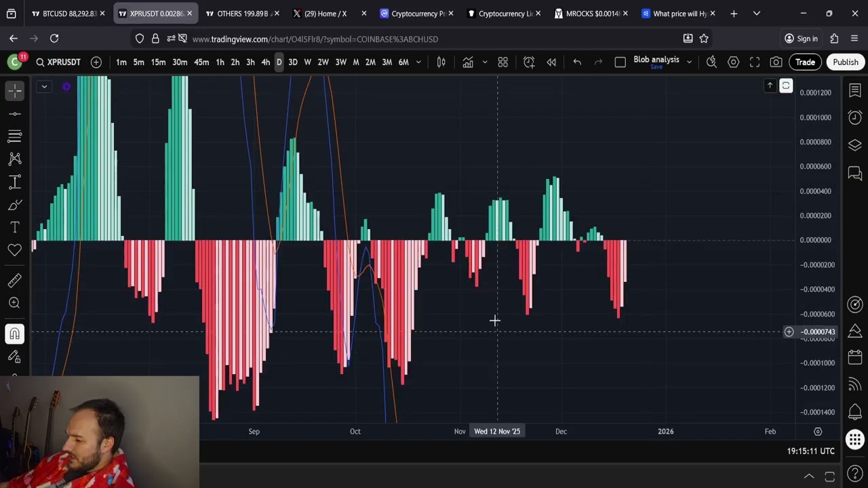
Task: Bookmark this page with star icon
Action: coord(704,39)
